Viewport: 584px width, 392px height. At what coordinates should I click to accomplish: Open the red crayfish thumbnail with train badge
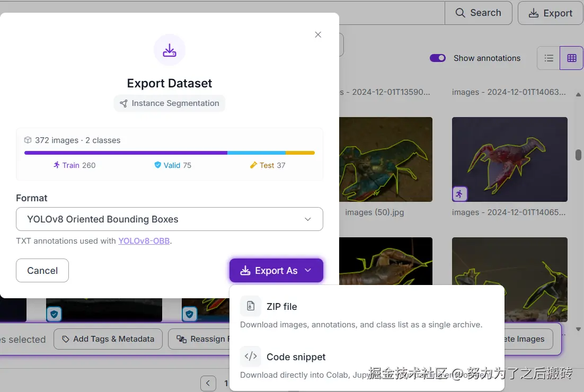(509, 159)
